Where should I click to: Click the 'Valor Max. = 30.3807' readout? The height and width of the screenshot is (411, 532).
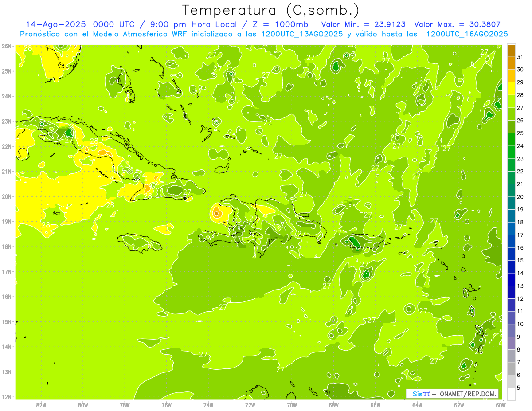coord(457,24)
